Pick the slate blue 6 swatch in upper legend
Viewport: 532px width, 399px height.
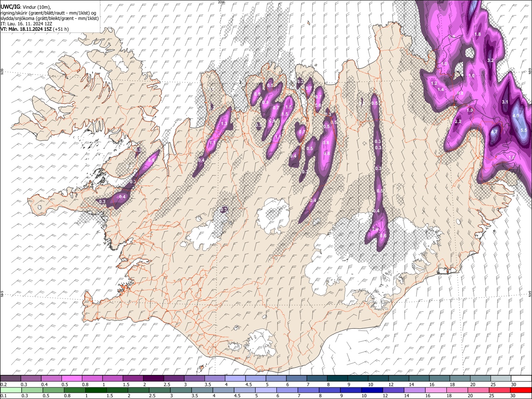(x=296, y=378)
